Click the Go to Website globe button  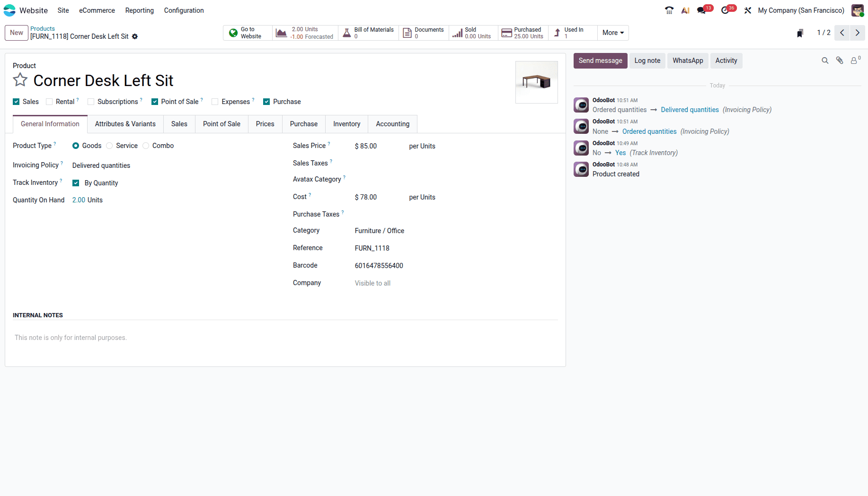248,33
